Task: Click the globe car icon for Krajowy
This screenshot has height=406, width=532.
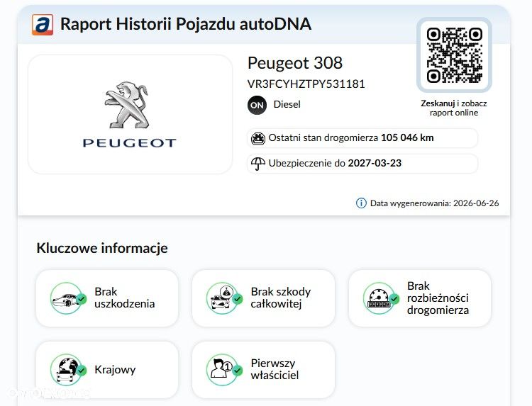Action: [67, 370]
